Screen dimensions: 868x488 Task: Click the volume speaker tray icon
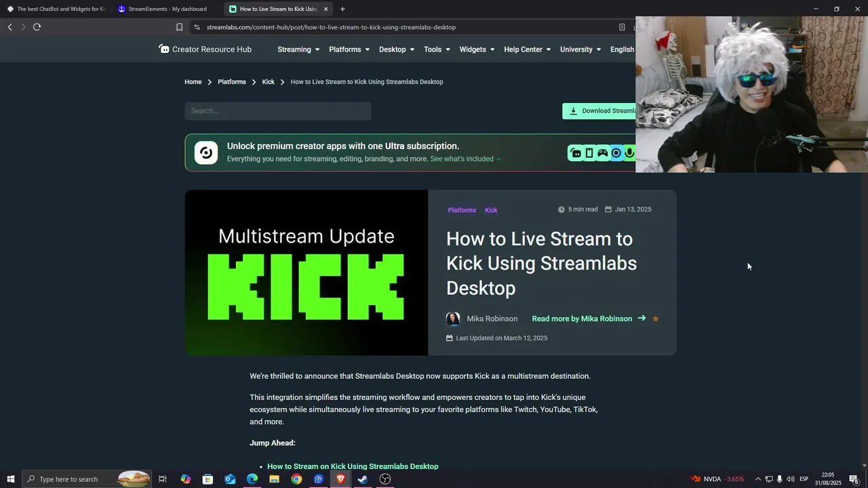[x=791, y=479]
